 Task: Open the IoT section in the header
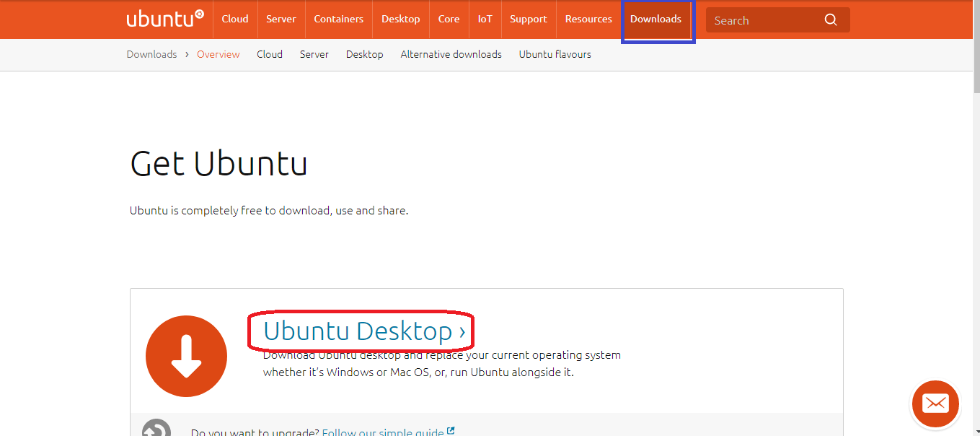[484, 19]
